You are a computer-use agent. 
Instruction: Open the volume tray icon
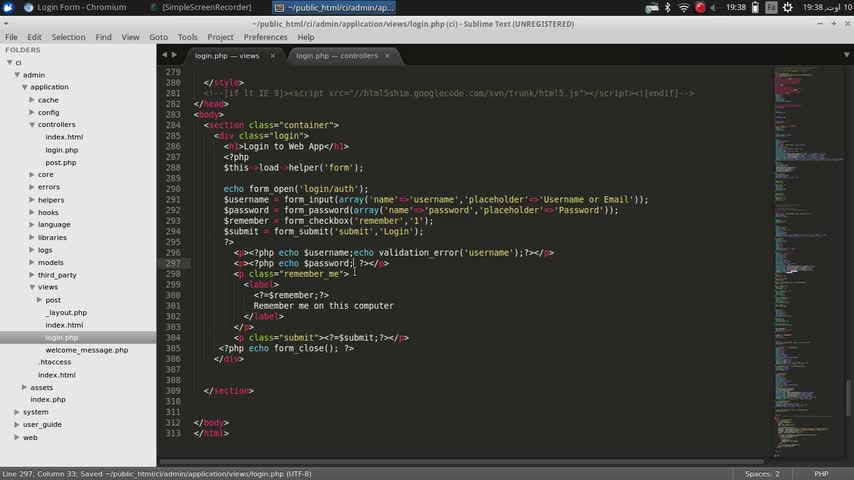pyautogui.click(x=713, y=8)
